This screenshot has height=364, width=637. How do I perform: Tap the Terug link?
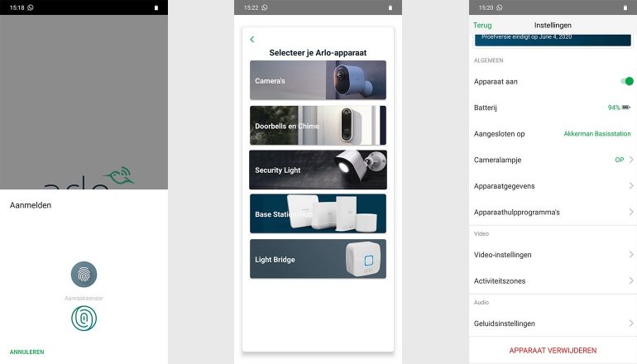(x=482, y=26)
